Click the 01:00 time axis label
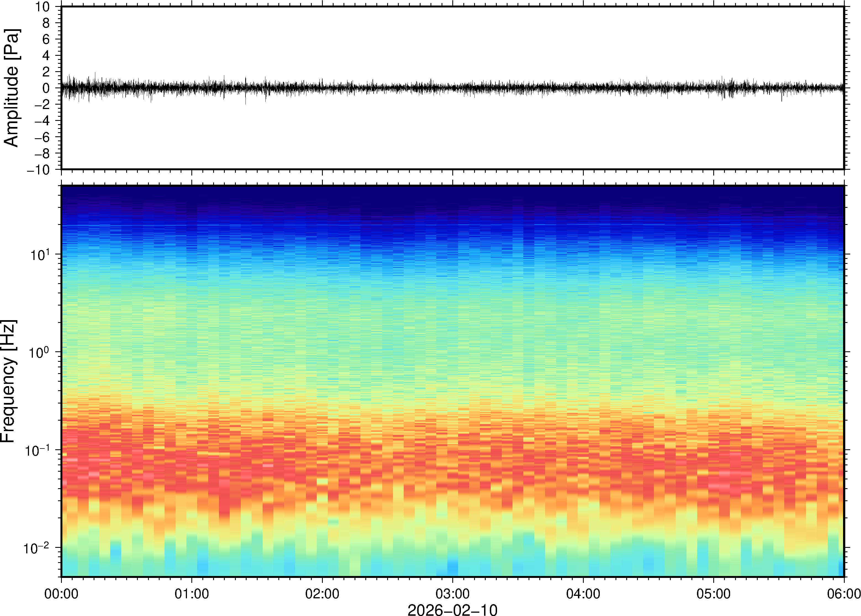 (192, 594)
